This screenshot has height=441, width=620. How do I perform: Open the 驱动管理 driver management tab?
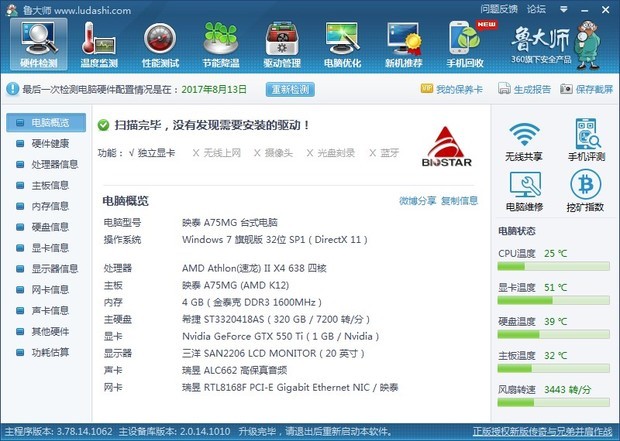(x=282, y=44)
